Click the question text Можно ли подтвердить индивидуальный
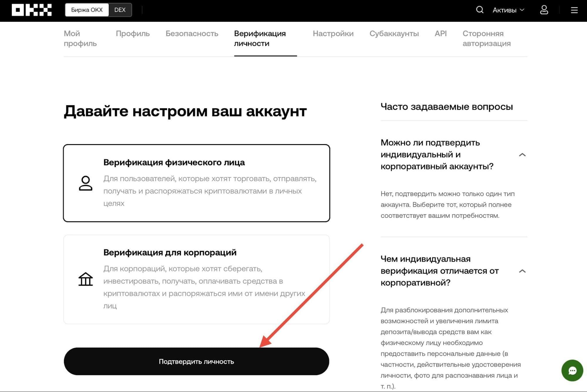This screenshot has height=392, width=587. coord(437,154)
